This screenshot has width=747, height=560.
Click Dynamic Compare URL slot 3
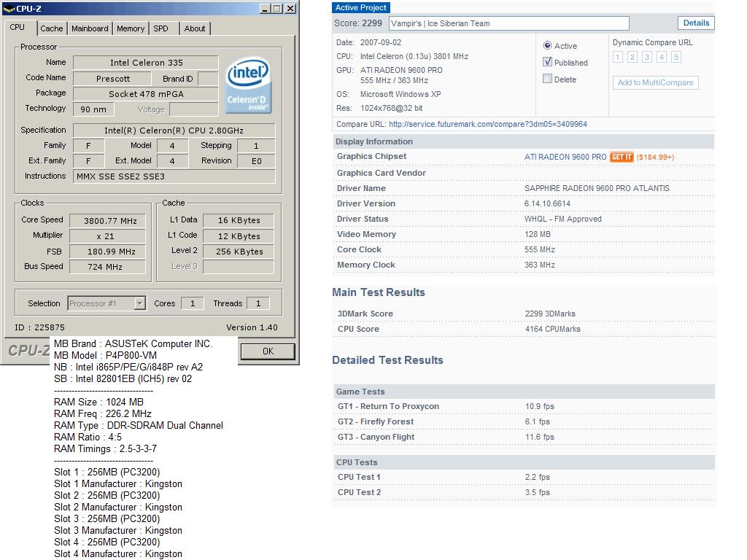(646, 57)
